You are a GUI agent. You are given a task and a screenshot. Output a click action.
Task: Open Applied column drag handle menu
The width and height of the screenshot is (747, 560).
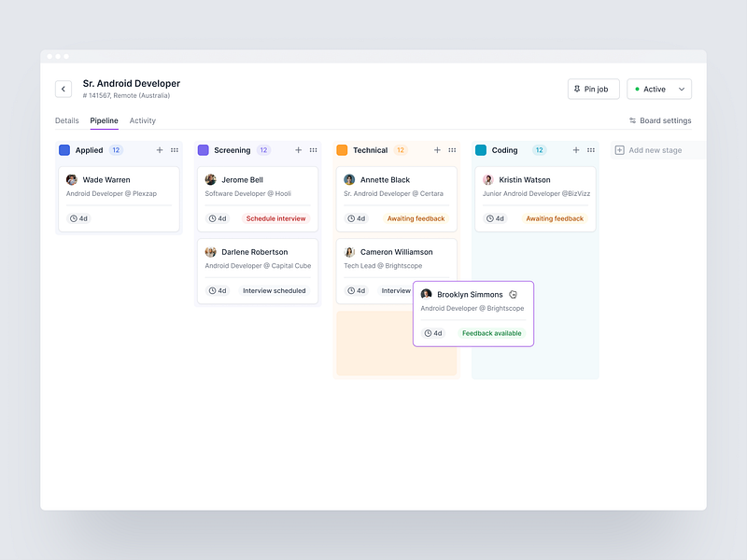[x=175, y=150]
